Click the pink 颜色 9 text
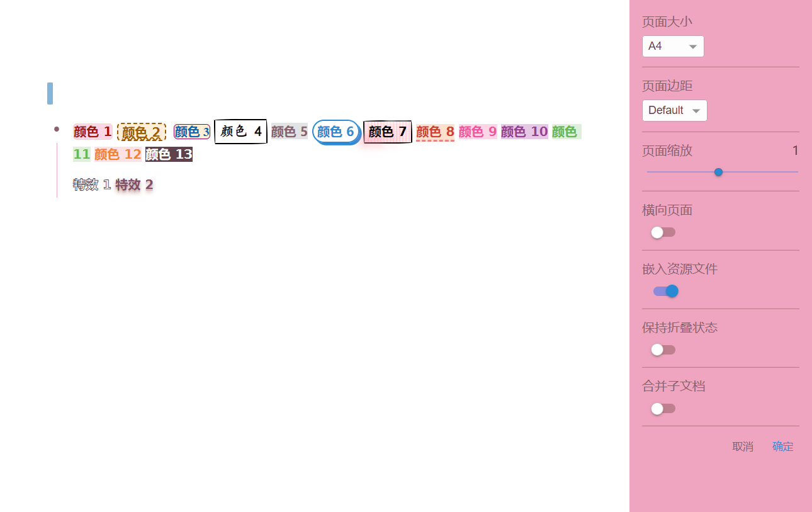The image size is (812, 512). [x=478, y=132]
